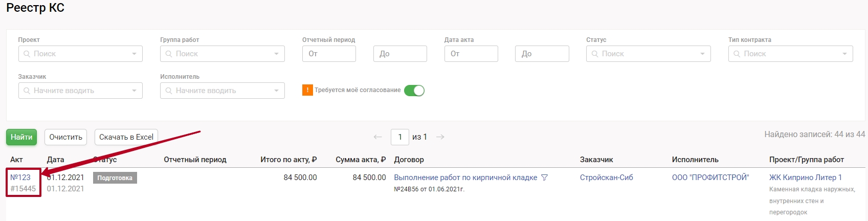
Task: Click the orange exclamation warning icon
Action: (x=307, y=90)
